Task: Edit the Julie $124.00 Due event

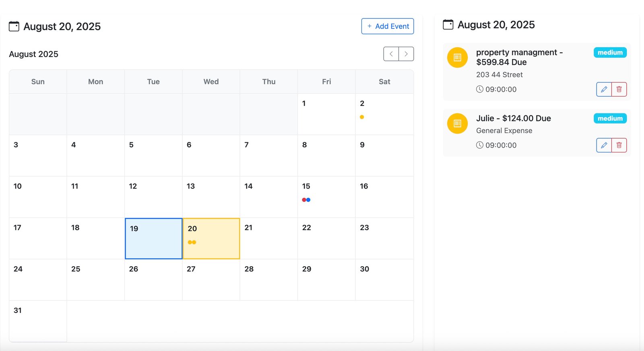Action: click(x=604, y=145)
